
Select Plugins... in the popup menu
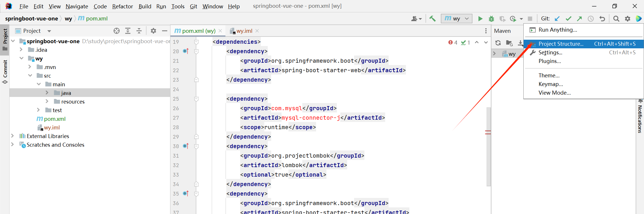(x=584, y=61)
